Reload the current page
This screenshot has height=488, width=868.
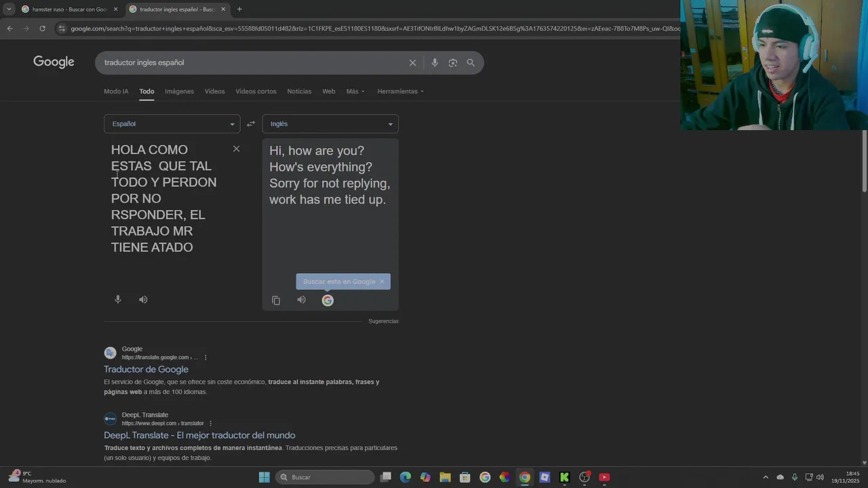42,28
